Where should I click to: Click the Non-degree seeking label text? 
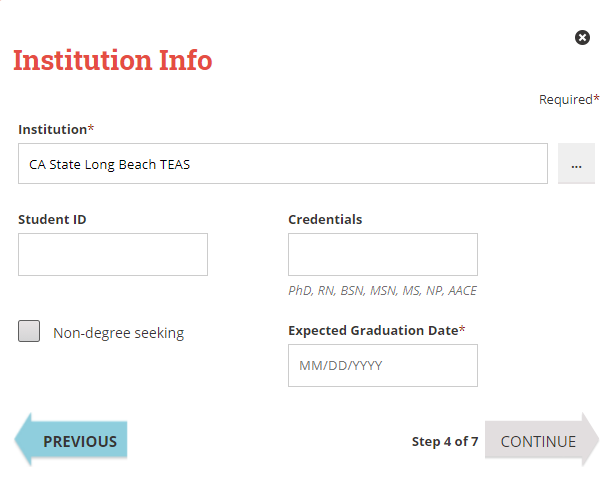pyautogui.click(x=118, y=333)
